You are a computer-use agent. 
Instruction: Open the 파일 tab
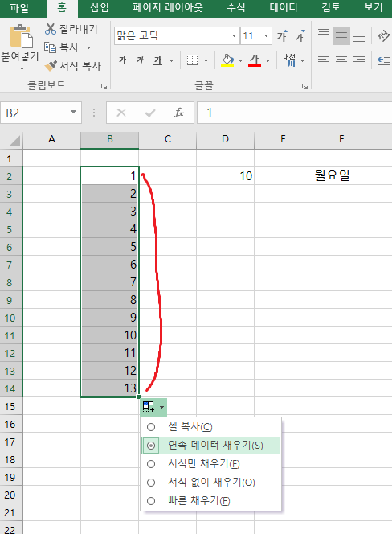tap(19, 7)
